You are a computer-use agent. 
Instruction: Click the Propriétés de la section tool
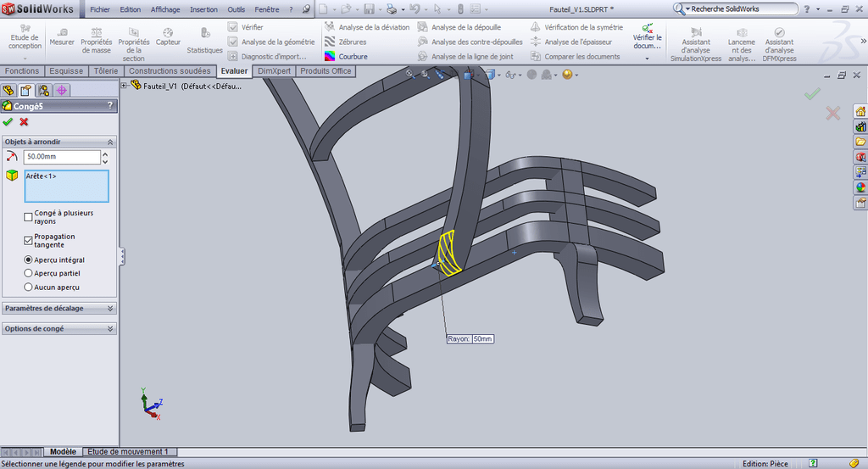click(x=133, y=44)
